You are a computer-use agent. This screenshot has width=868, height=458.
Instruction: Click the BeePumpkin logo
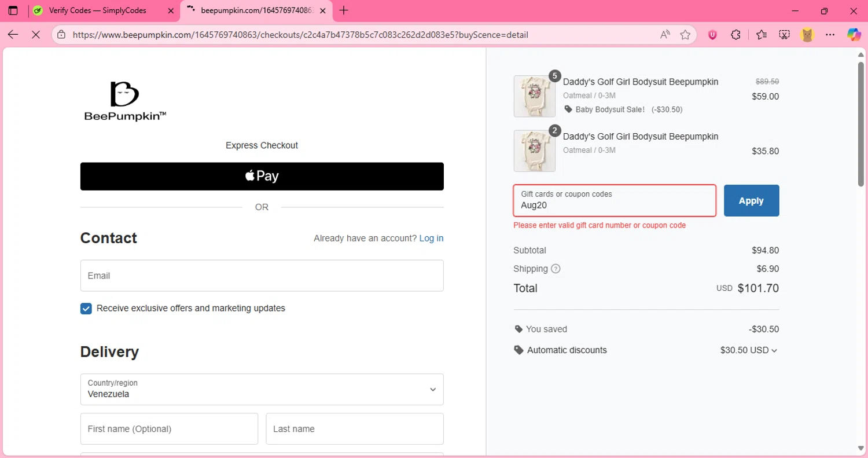click(x=125, y=101)
